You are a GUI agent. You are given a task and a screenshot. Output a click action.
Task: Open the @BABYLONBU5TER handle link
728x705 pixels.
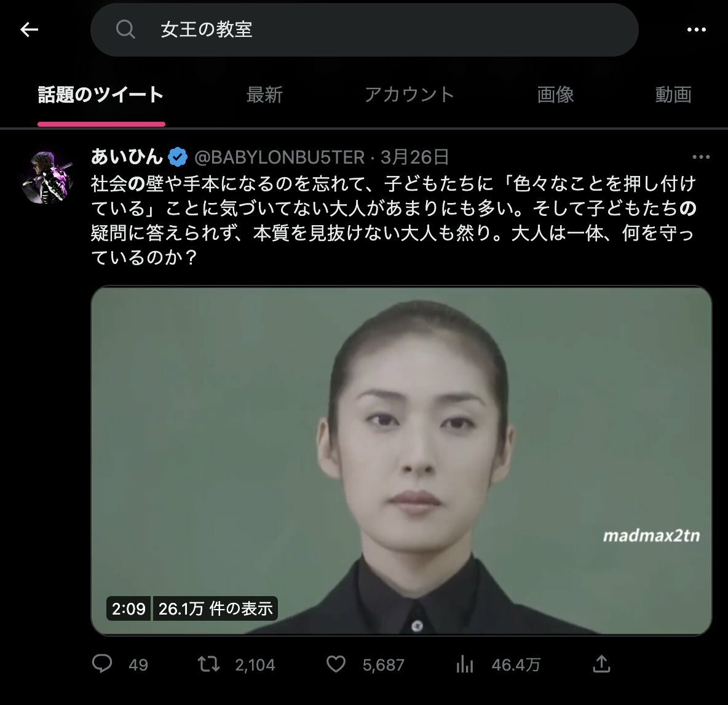pos(280,157)
